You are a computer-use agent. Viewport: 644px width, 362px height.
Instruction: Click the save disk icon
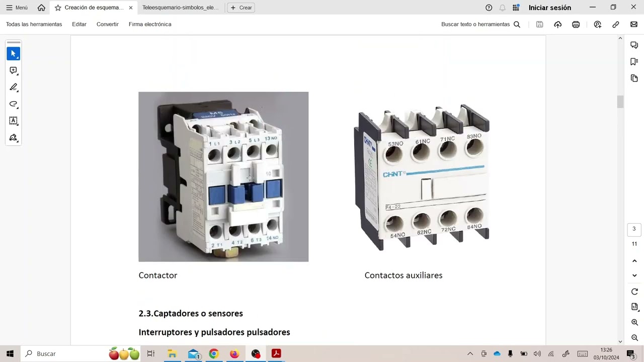click(539, 24)
